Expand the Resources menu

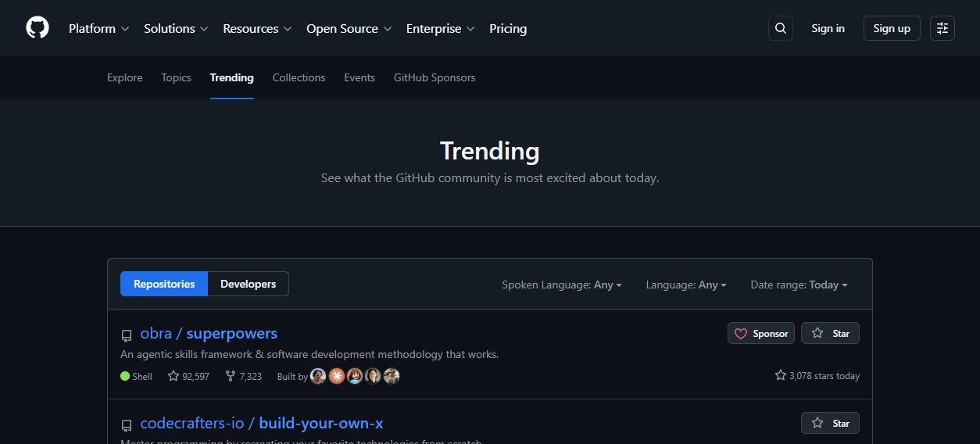pos(257,28)
